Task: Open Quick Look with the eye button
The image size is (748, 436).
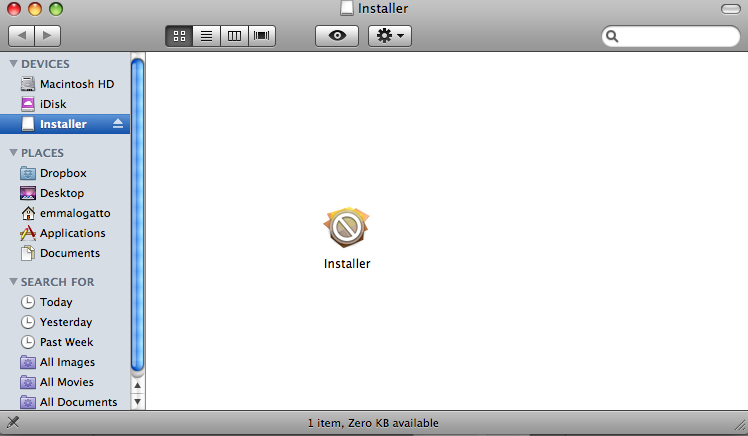Action: [x=337, y=36]
